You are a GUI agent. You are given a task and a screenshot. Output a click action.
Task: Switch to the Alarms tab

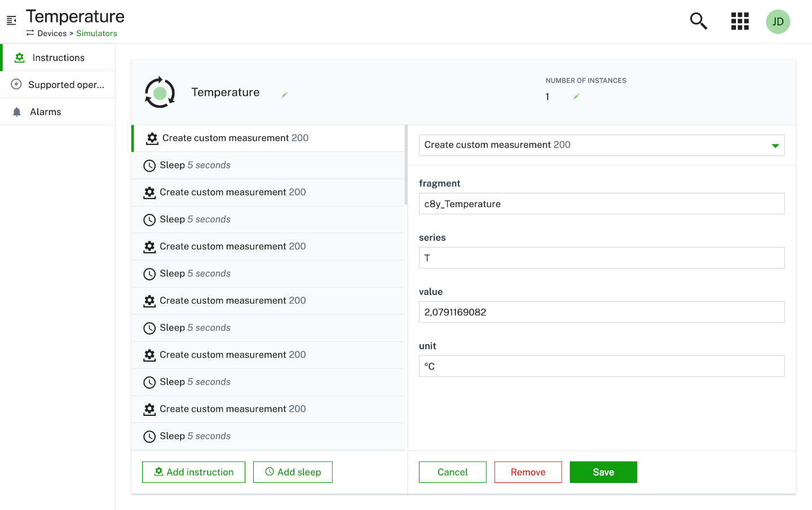click(46, 112)
